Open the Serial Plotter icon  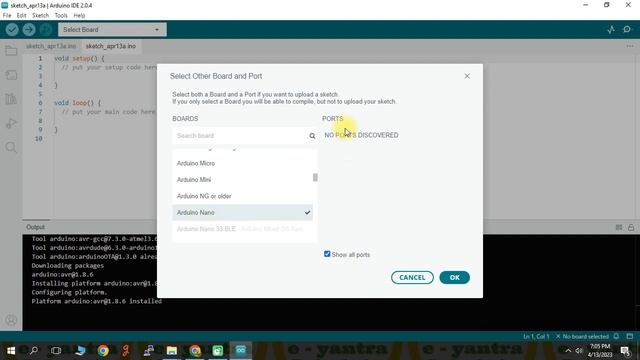click(611, 29)
